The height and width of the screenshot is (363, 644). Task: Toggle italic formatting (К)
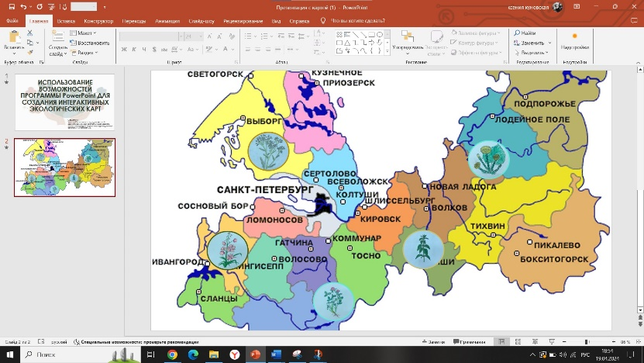133,49
